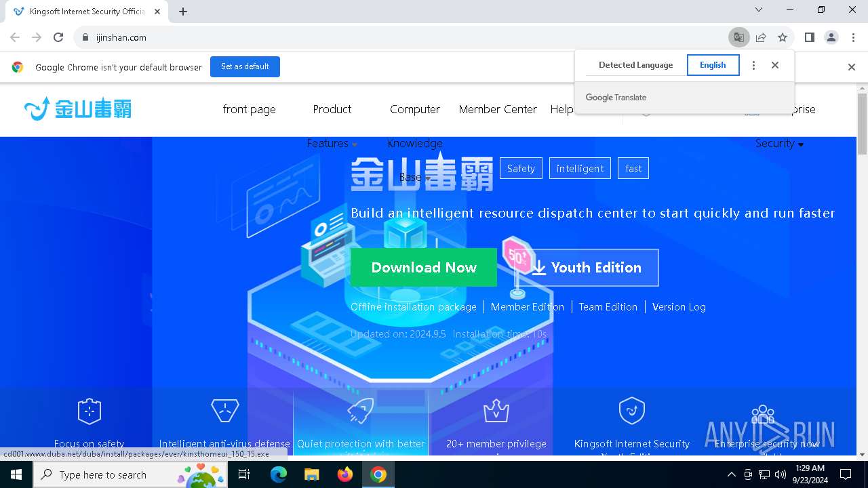Open the notification center icon
Screen dimensions: 868x488
pyautogui.click(x=846, y=474)
